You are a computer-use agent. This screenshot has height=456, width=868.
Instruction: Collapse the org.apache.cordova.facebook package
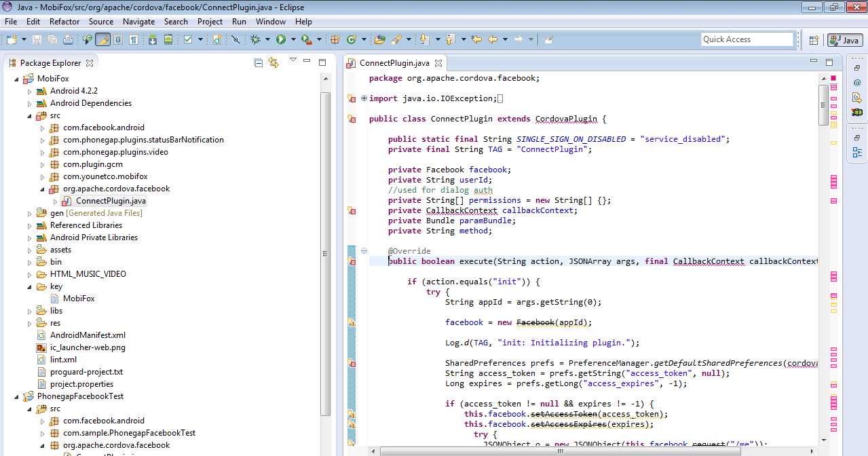pos(42,188)
